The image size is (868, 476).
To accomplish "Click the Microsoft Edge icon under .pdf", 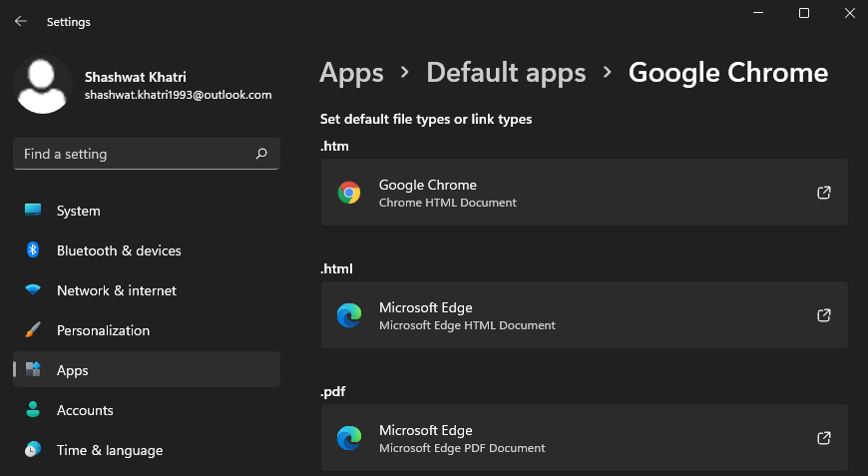I will (x=349, y=438).
